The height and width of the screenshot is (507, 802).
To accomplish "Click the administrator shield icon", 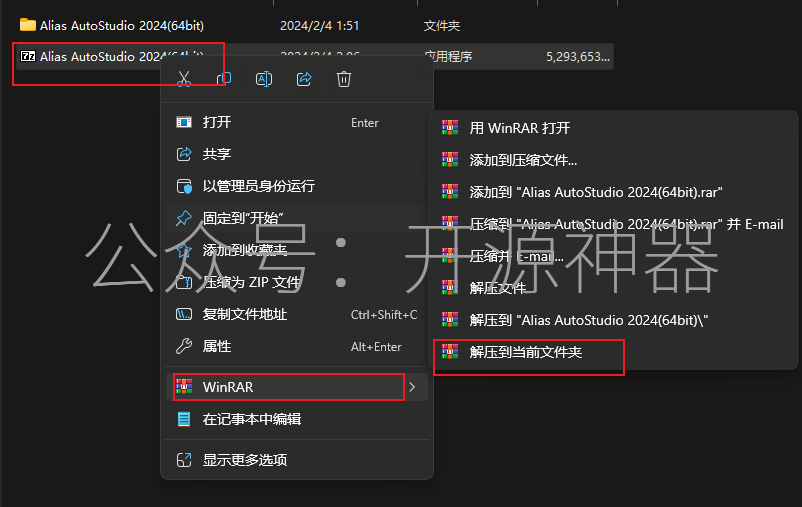I will (x=184, y=186).
